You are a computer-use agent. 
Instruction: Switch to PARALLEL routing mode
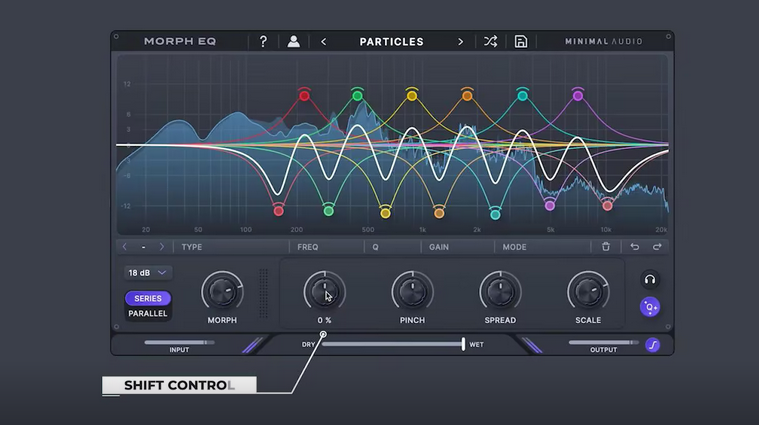[x=148, y=314]
